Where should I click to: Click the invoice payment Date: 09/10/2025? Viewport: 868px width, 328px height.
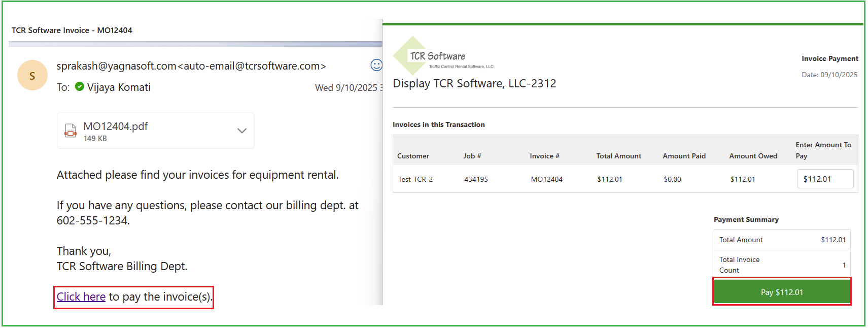829,75
